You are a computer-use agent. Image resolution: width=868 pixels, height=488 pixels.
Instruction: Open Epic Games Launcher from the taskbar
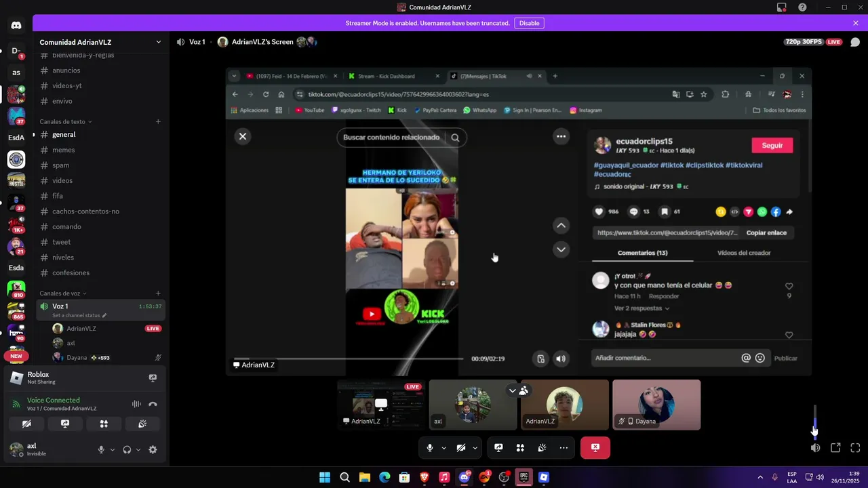(x=524, y=477)
